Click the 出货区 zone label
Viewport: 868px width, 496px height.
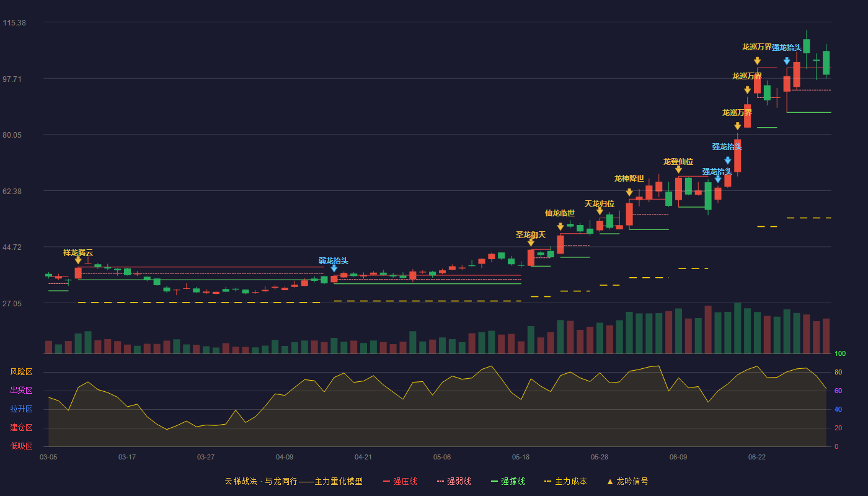tap(21, 391)
